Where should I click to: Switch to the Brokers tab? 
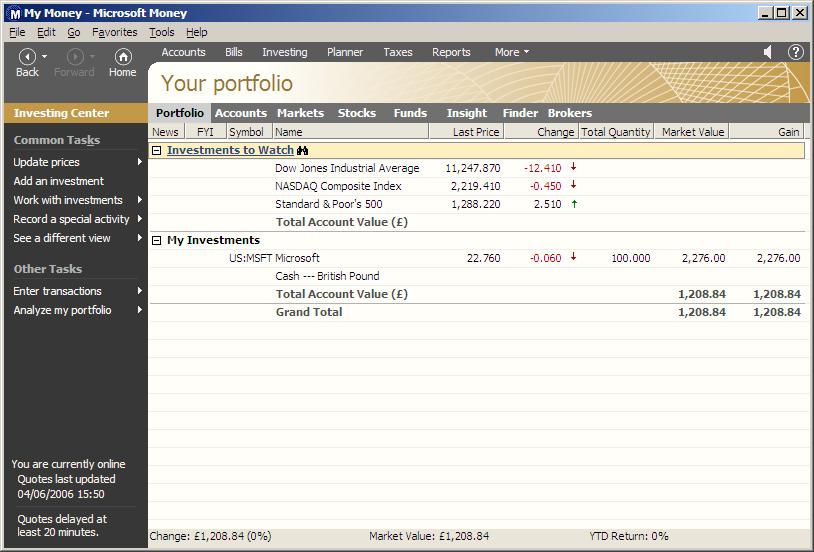pos(569,113)
